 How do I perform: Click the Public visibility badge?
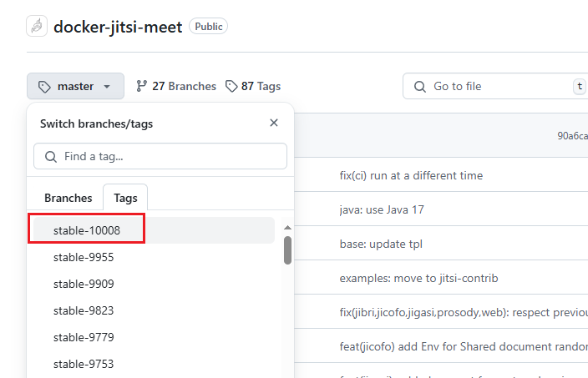209,26
